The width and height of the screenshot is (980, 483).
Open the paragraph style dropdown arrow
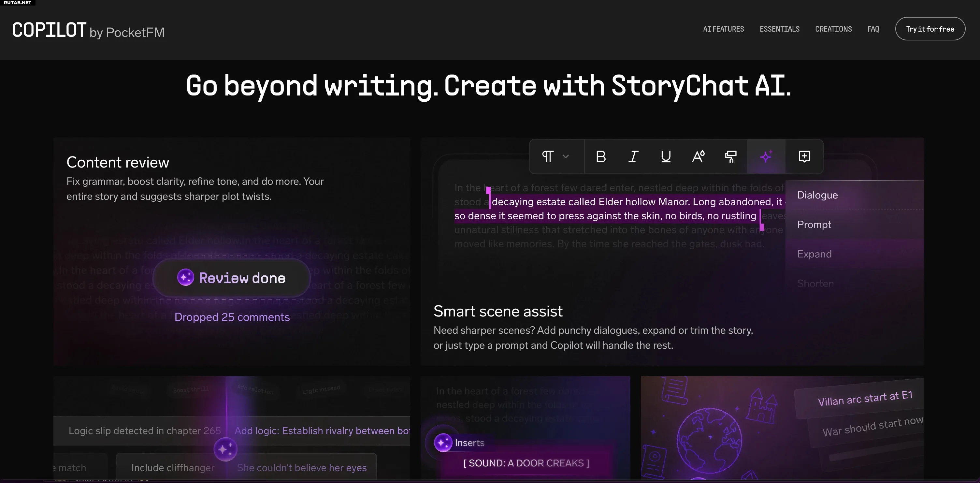click(x=566, y=156)
